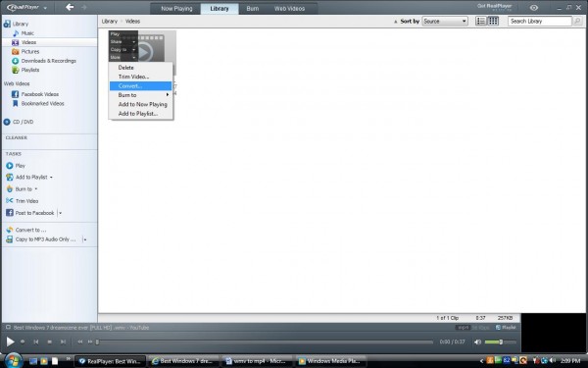The height and width of the screenshot is (368, 588).
Task: Open Windows Media Player taskbar button
Action: click(331, 361)
